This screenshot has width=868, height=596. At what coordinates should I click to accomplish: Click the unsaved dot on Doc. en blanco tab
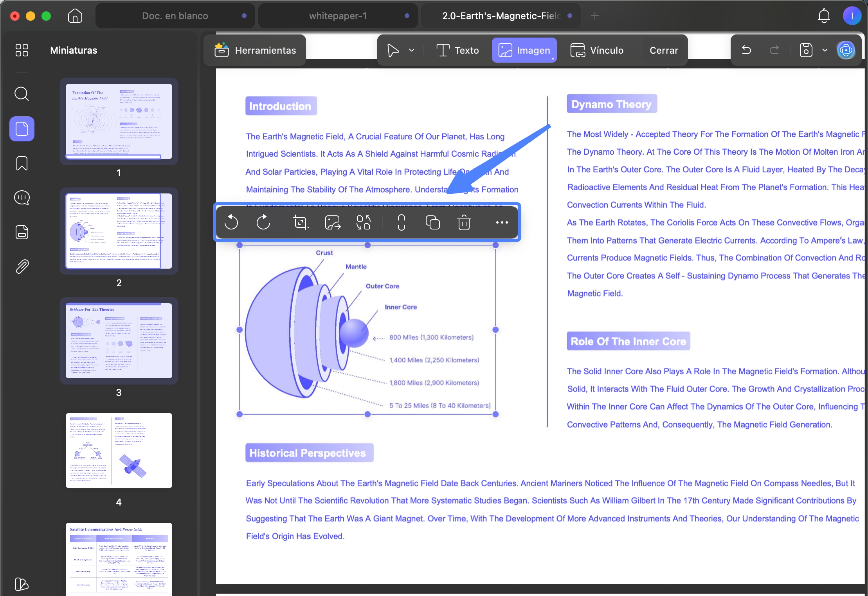pyautogui.click(x=244, y=16)
